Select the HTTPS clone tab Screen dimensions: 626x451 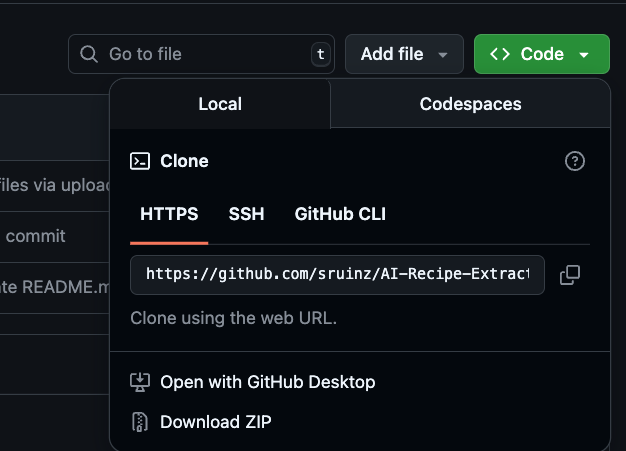tap(169, 214)
